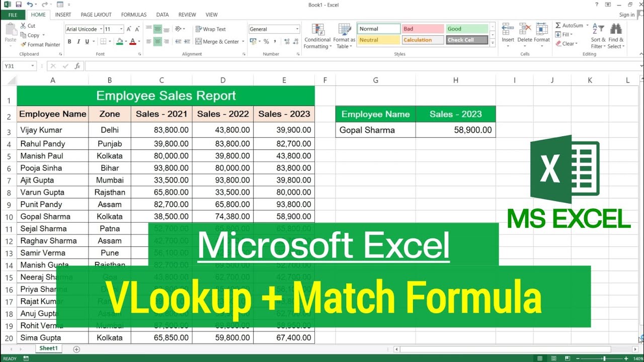Toggle Wrap Text

[211, 29]
